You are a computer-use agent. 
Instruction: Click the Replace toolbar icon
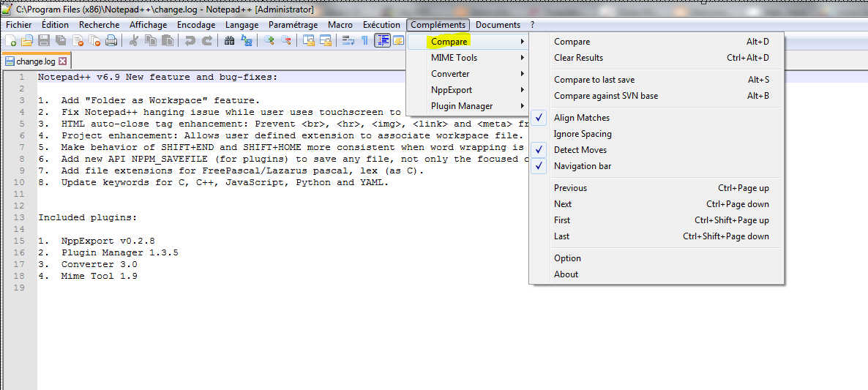247,41
